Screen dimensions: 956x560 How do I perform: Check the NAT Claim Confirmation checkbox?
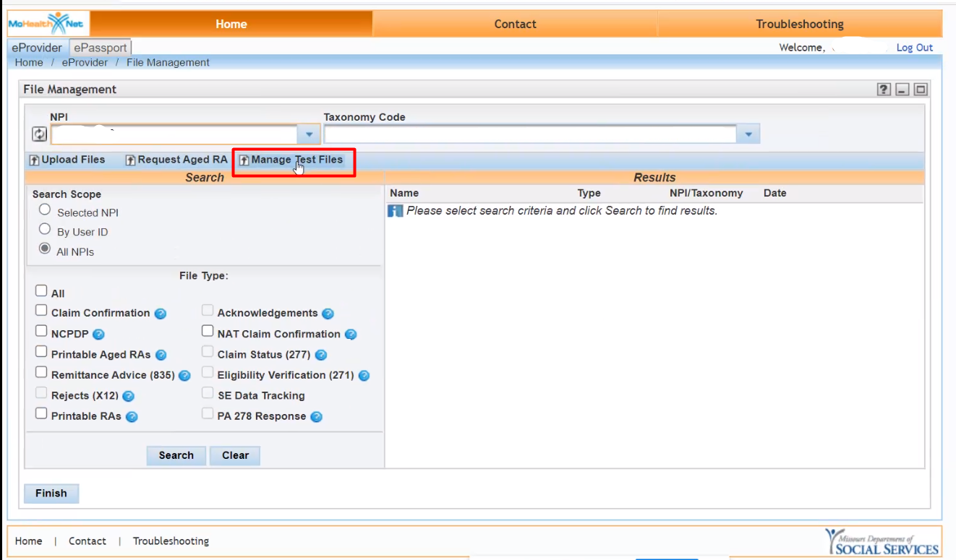click(x=208, y=331)
